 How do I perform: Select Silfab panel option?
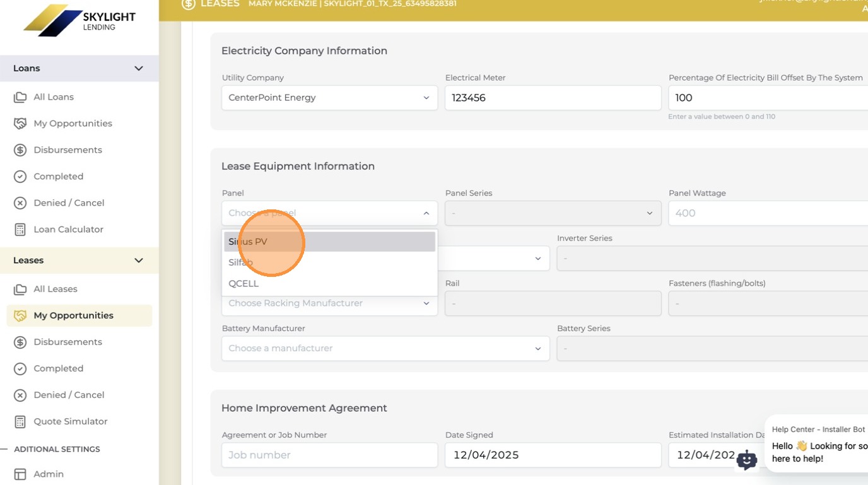[x=329, y=262]
